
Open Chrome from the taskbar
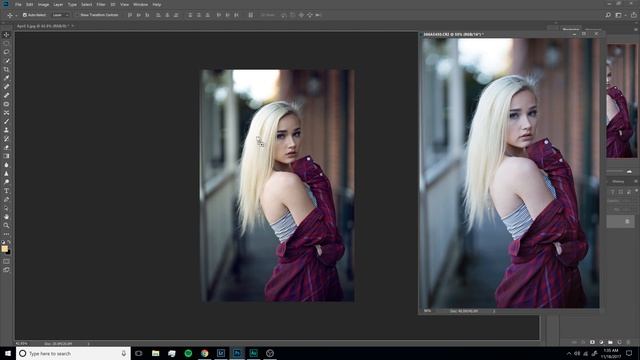[x=204, y=353]
